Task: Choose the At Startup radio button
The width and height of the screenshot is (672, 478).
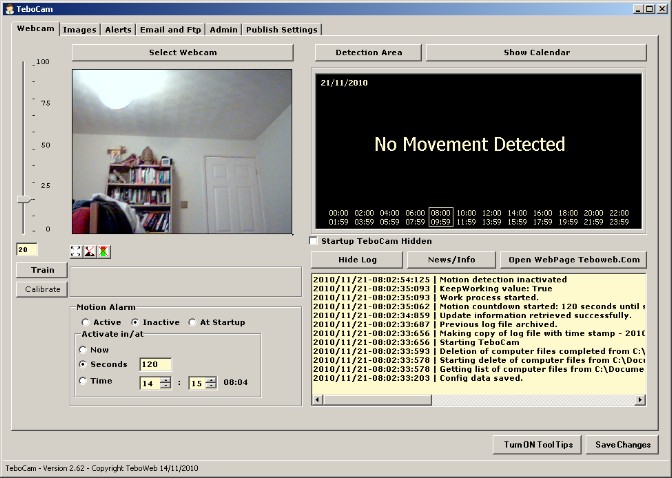Action: pos(192,322)
